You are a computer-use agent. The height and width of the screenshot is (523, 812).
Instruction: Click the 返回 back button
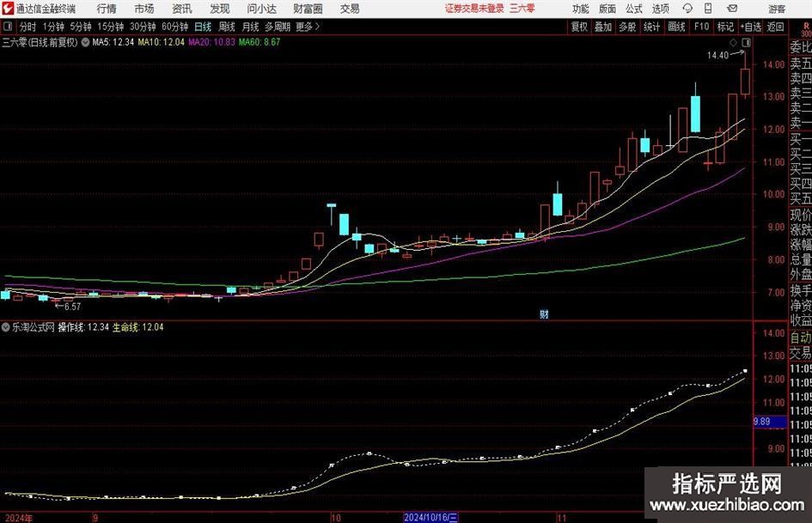[775, 27]
